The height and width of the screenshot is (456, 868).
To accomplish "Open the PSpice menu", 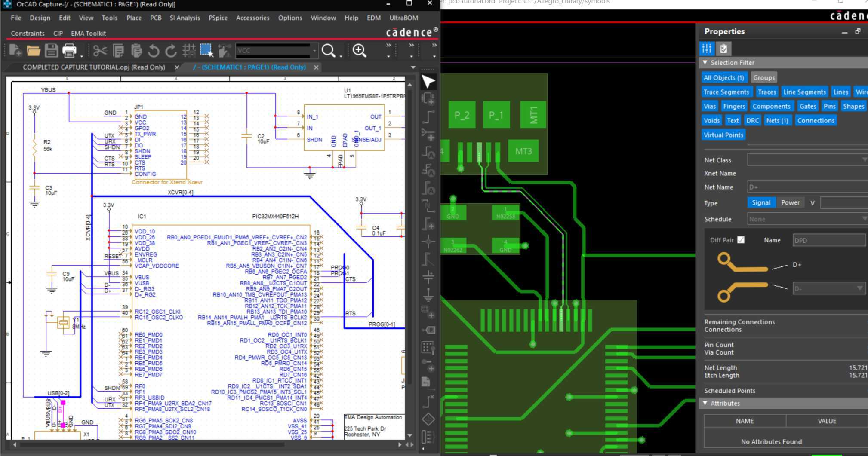I will click(218, 18).
